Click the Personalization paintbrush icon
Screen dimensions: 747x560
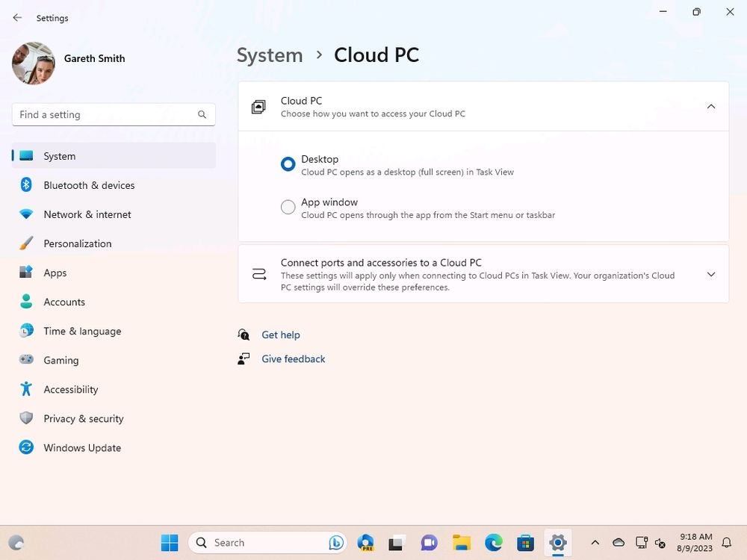click(26, 243)
